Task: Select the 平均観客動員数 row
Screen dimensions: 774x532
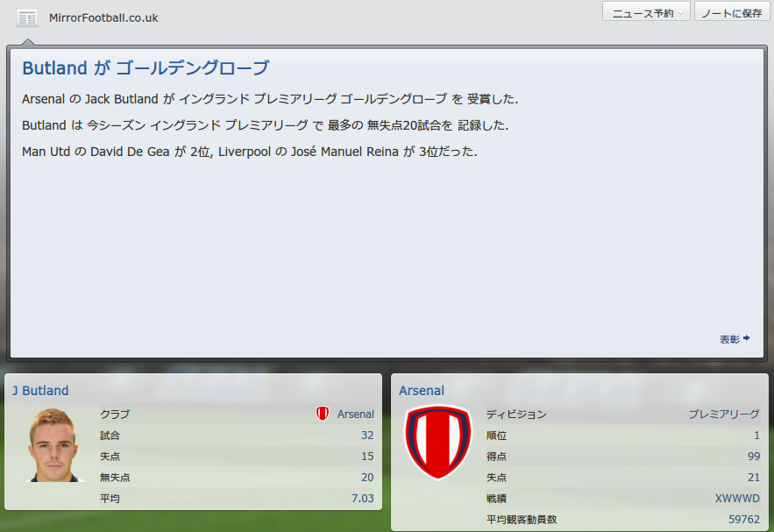Action: pyautogui.click(x=623, y=519)
